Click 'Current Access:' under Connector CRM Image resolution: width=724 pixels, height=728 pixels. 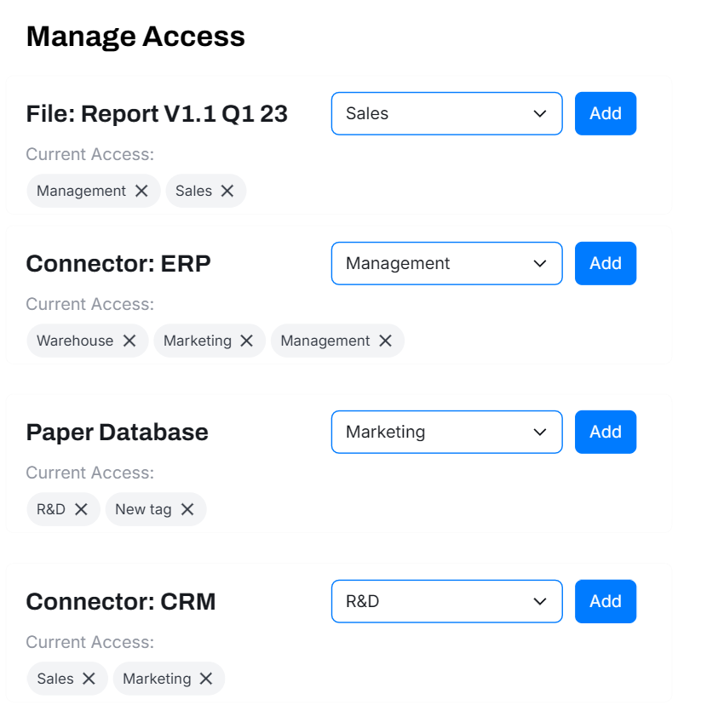90,642
